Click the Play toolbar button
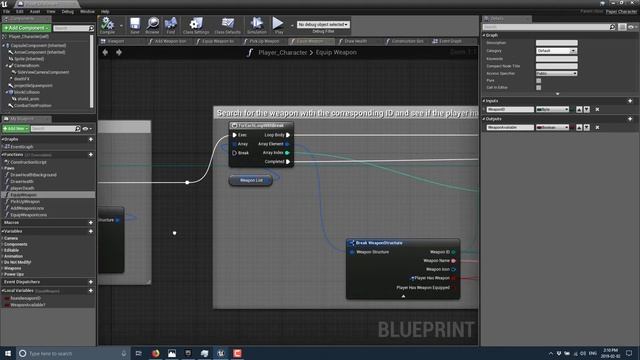This screenshot has height=360, width=640. pos(278,25)
